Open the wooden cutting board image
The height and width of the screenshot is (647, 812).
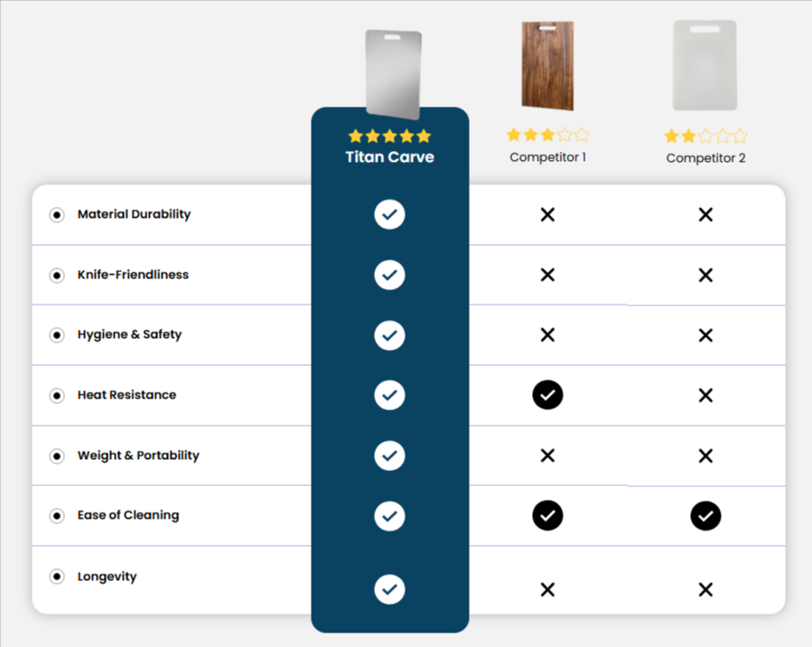pyautogui.click(x=547, y=66)
